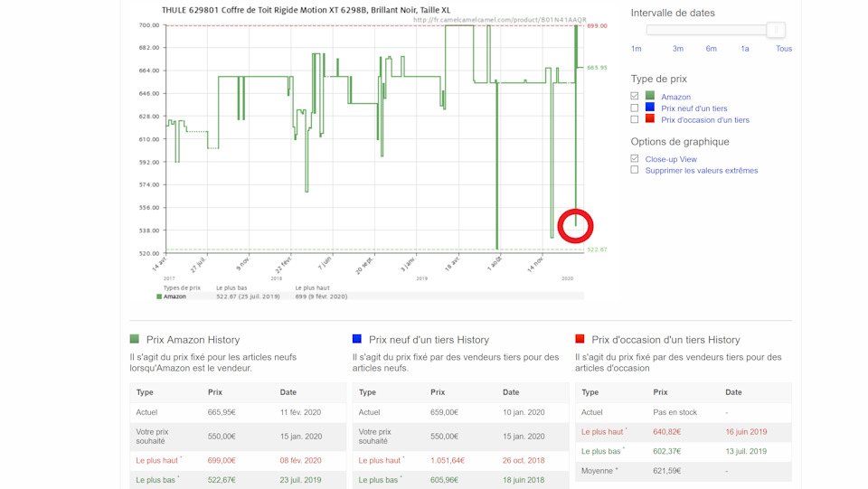The height and width of the screenshot is (489, 868).
Task: Set date range to 1m
Action: click(636, 49)
